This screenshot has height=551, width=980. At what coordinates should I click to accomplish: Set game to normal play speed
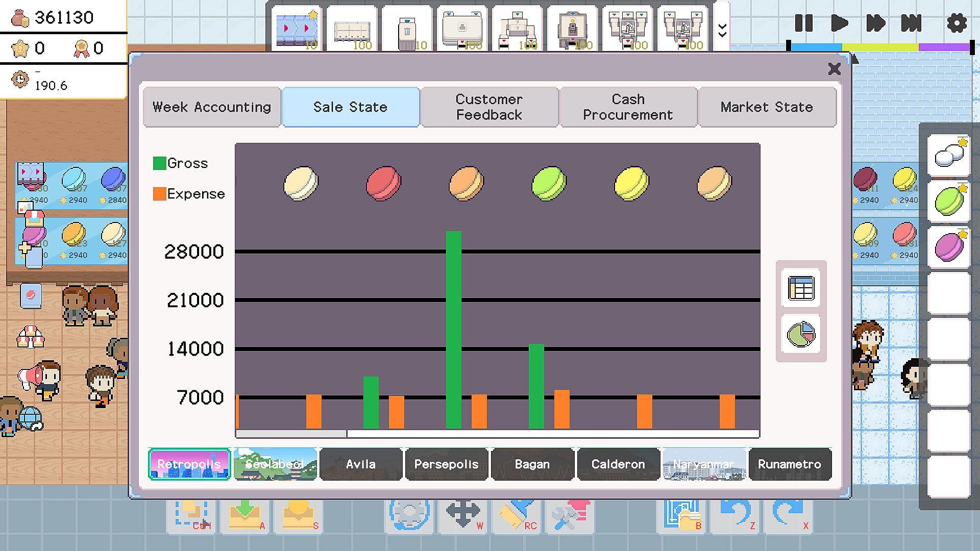click(839, 23)
